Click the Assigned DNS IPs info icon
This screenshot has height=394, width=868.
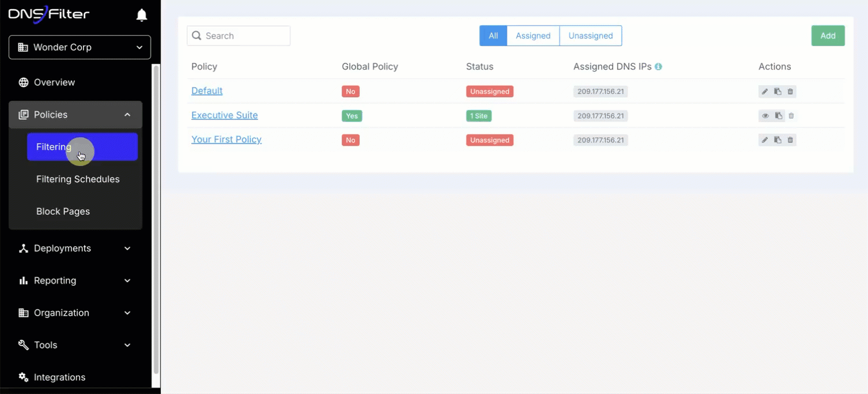pyautogui.click(x=658, y=67)
